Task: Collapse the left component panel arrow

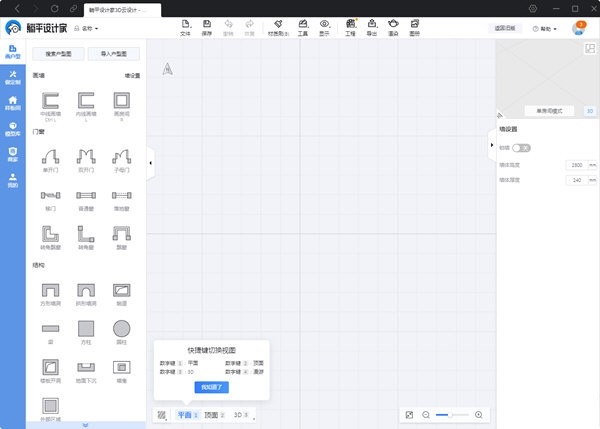Action: click(x=150, y=162)
